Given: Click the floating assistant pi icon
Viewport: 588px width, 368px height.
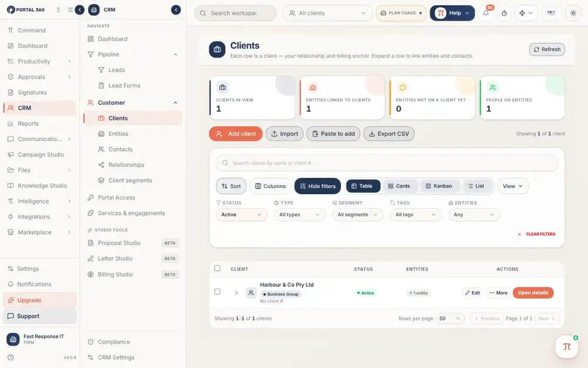Looking at the screenshot, I should (x=567, y=347).
